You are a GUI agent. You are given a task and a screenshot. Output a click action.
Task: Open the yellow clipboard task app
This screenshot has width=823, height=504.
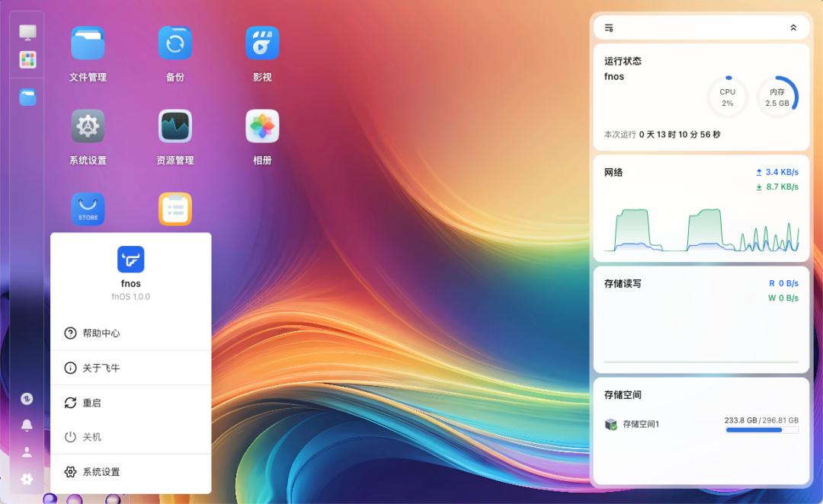coord(175,209)
